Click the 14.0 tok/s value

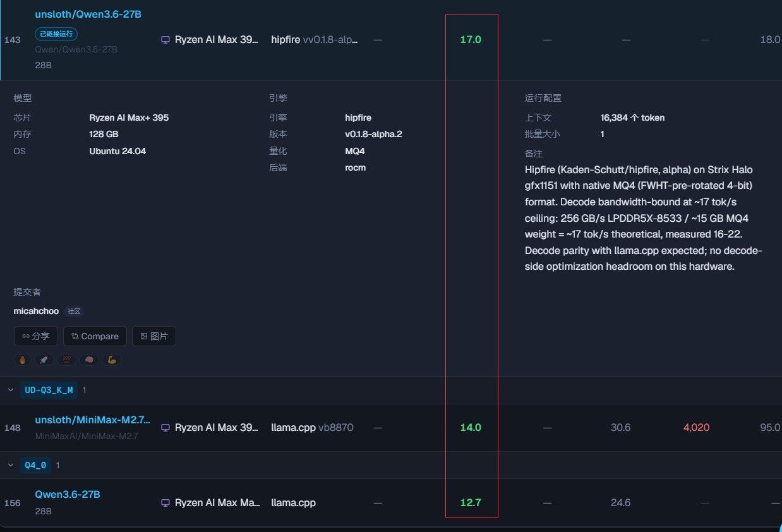(x=471, y=428)
